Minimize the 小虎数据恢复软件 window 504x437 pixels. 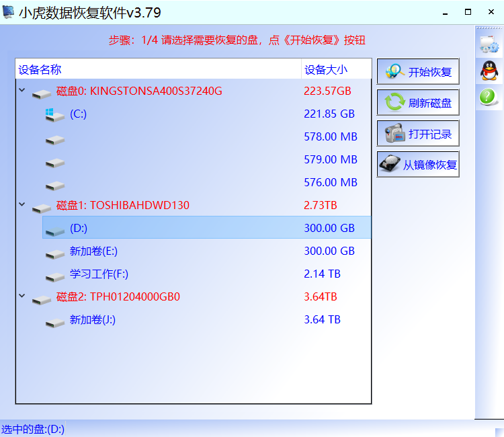pyautogui.click(x=445, y=13)
